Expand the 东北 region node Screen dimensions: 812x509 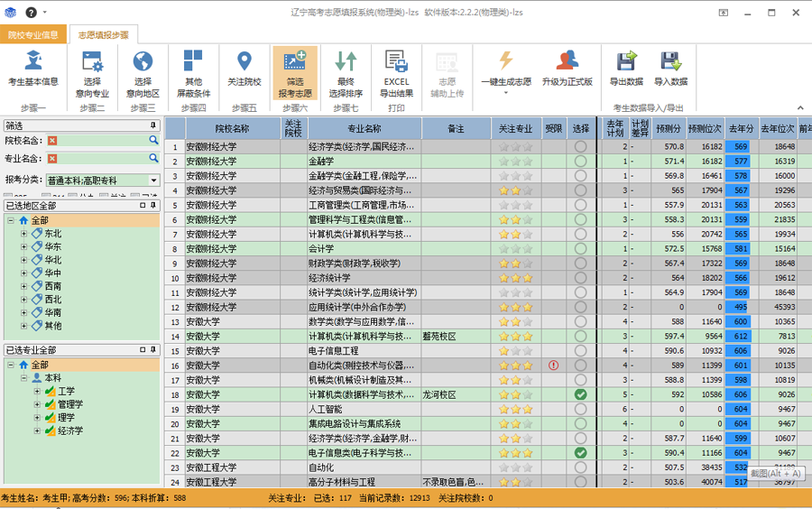(23, 234)
